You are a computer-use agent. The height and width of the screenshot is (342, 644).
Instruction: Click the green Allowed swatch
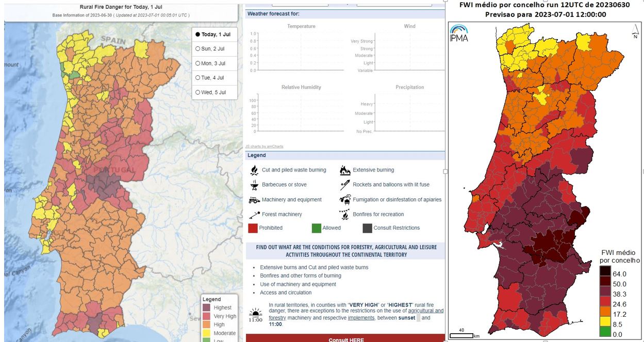[316, 228]
